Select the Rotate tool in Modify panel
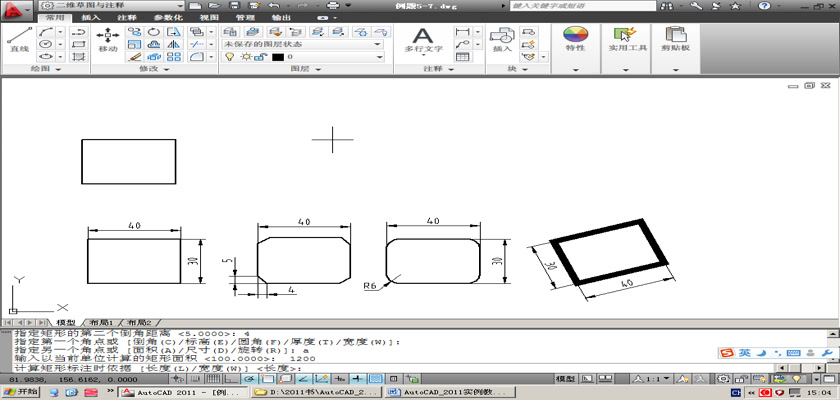This screenshot has width=840, height=400. click(154, 32)
